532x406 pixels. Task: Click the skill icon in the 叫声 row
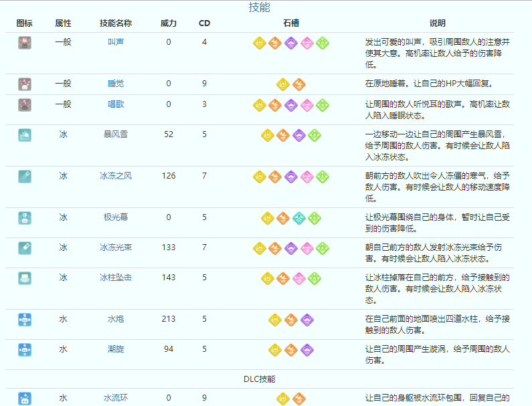point(25,43)
